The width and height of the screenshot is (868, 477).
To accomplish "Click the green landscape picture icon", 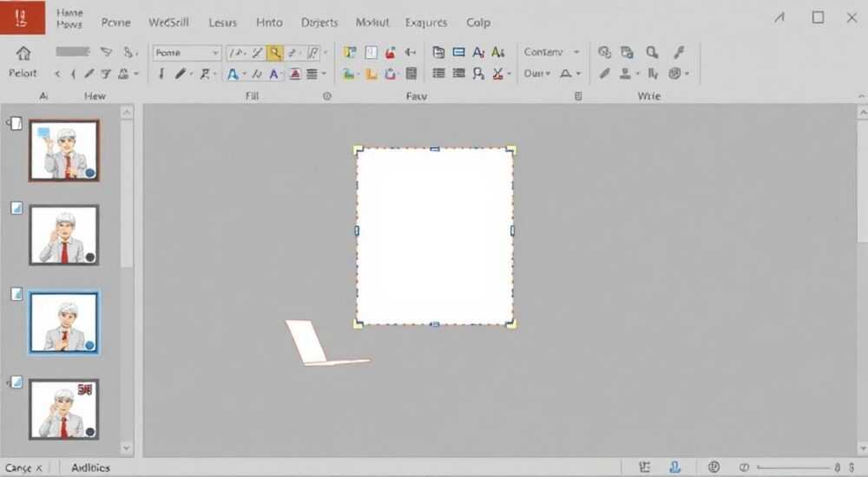I will pos(349,74).
